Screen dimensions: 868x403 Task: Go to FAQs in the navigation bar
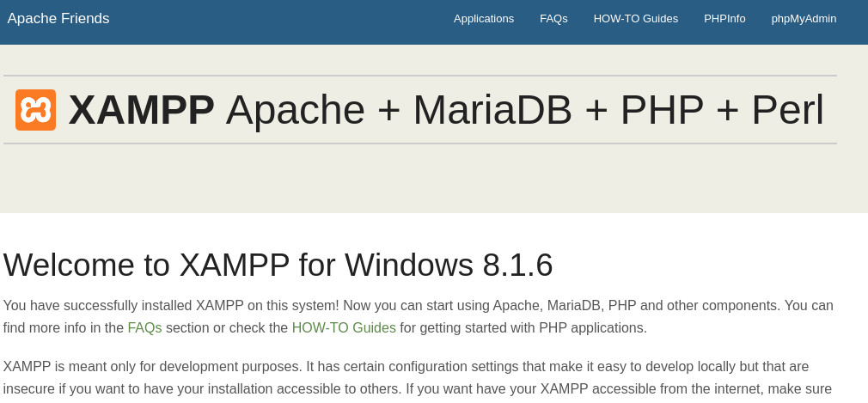point(553,19)
